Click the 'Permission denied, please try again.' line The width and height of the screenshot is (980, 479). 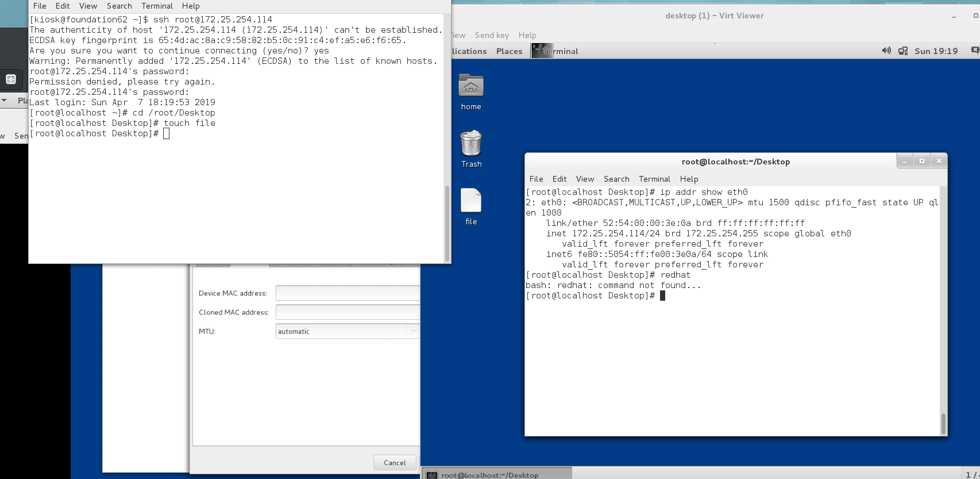(x=122, y=82)
